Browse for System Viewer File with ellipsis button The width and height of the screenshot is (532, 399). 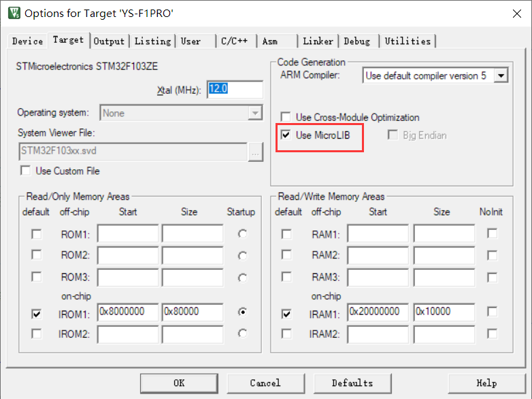click(256, 152)
